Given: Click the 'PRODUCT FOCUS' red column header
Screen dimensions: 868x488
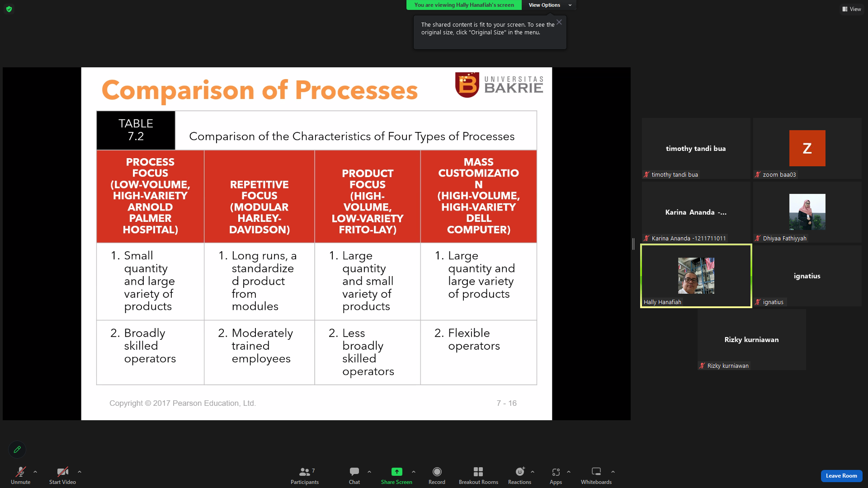Looking at the screenshot, I should (368, 196).
